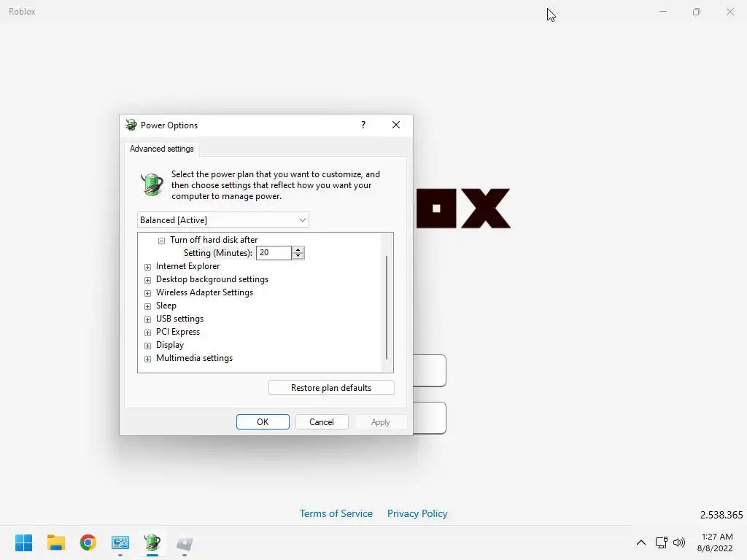Launch Google Chrome from taskbar
The width and height of the screenshot is (747, 560).
[88, 542]
